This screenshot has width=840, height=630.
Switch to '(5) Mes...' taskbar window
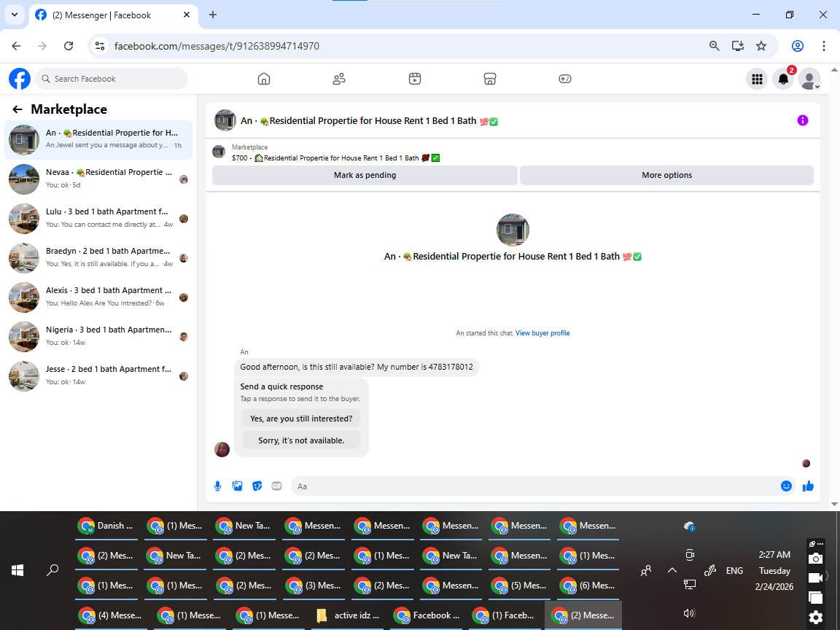click(x=519, y=586)
